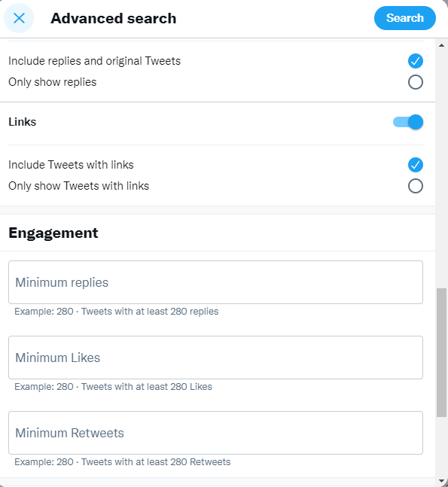Choose the Only show Tweets with links radio circle
The height and width of the screenshot is (487, 448).
tap(416, 186)
